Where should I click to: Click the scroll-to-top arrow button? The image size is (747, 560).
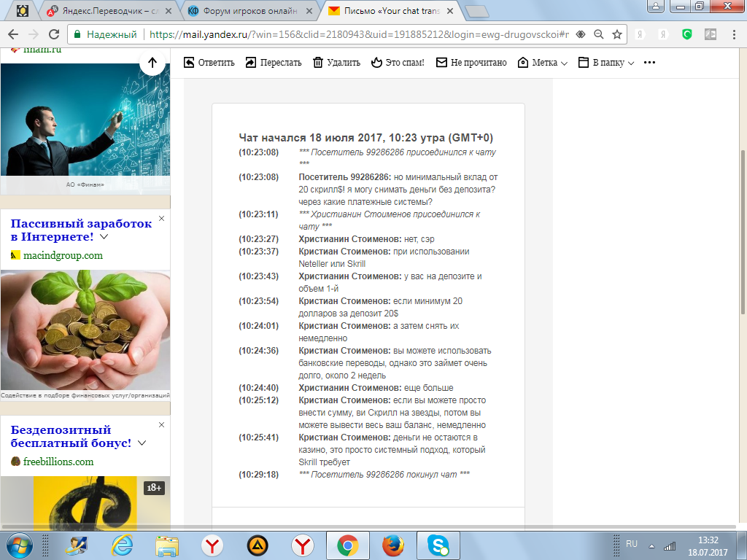(152, 63)
